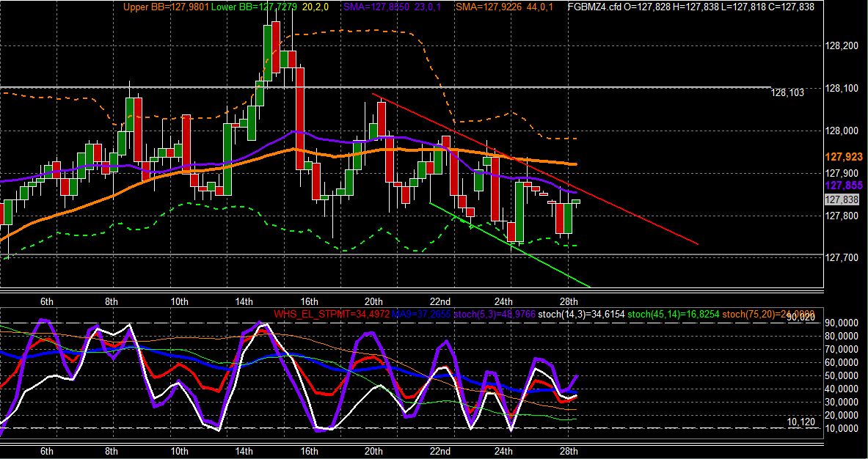This screenshot has height=459, width=868.
Task: Click the 6th date label under price chart
Action: click(x=46, y=301)
